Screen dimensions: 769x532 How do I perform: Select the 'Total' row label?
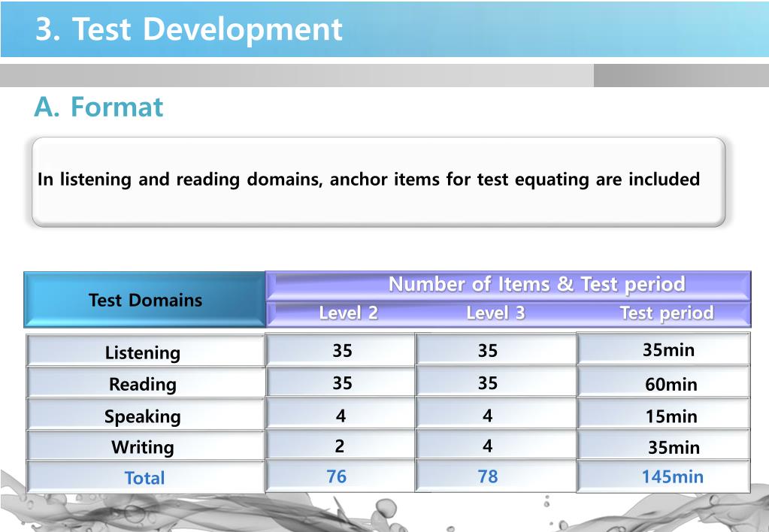coord(145,477)
